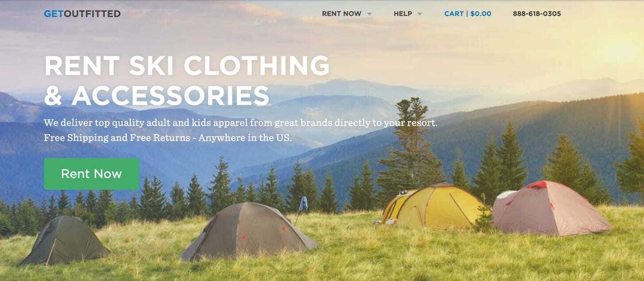The image size is (644, 281).
Task: Click the gray-brown tent in the center
Action: 249,231
